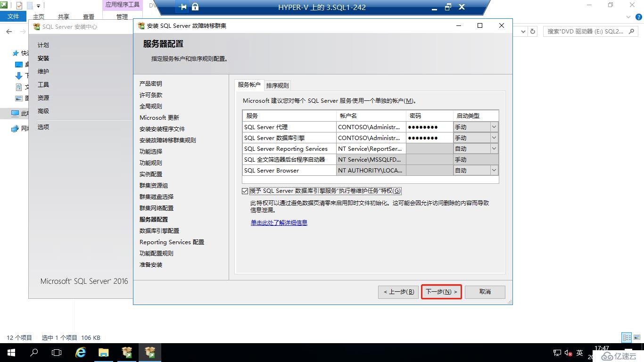The width and height of the screenshot is (644, 362).
Task: Switch Explorer to large icons view
Action: point(637,337)
